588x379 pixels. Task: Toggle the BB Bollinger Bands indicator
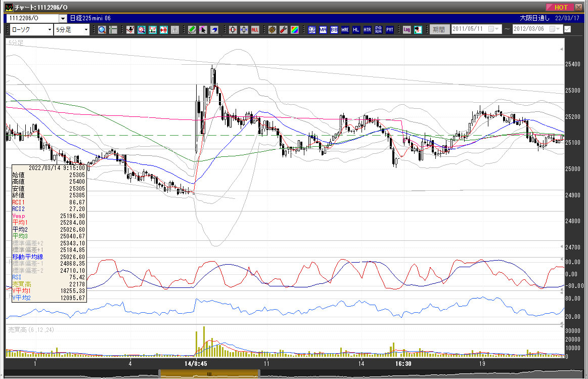pyautogui.click(x=334, y=30)
